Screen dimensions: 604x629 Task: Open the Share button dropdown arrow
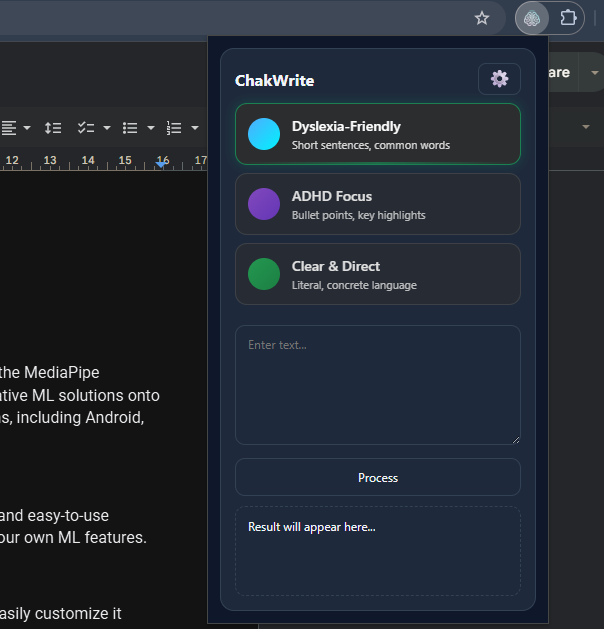595,73
